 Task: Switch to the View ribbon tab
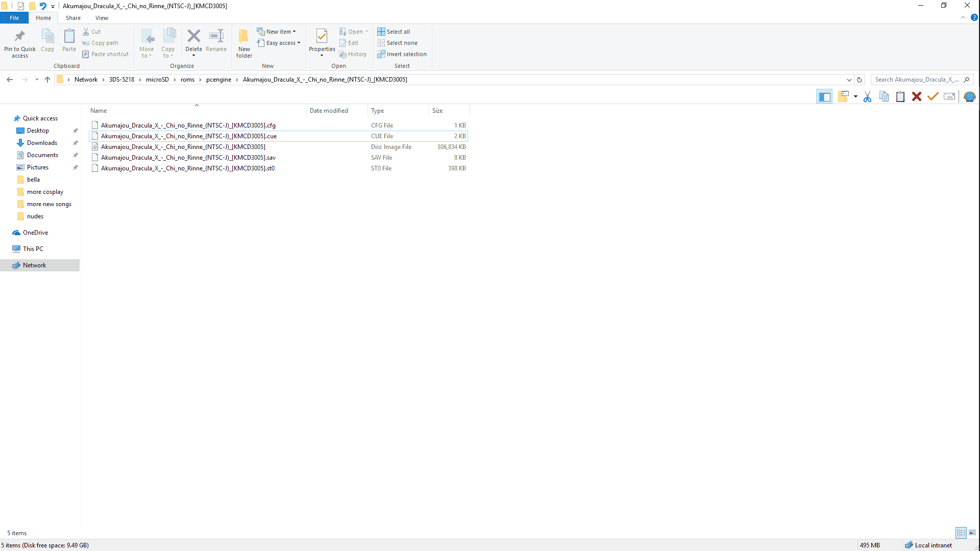[x=102, y=18]
